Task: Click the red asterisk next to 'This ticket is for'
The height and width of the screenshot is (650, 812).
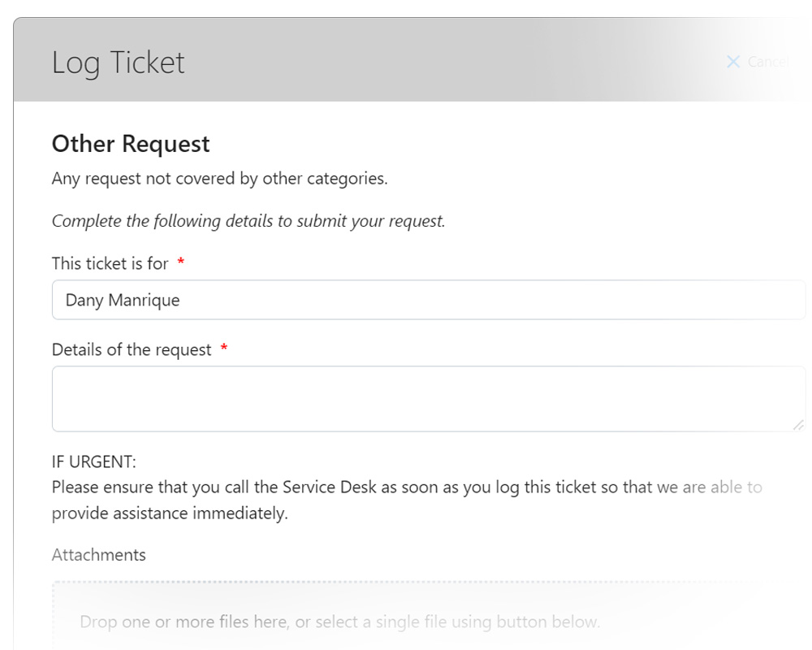Action: click(180, 262)
